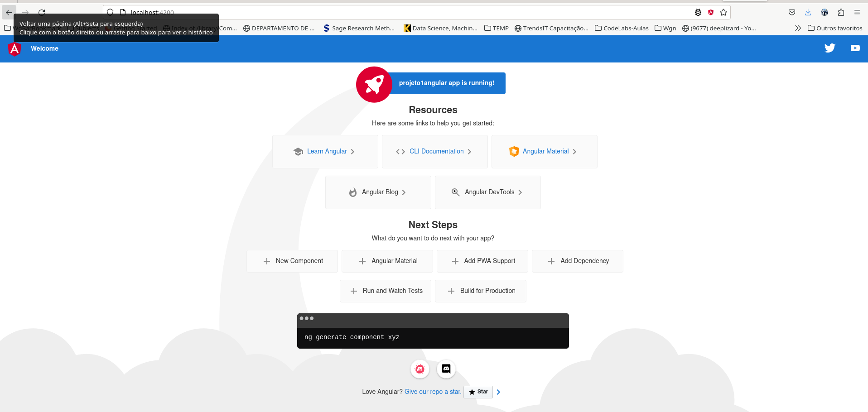
Task: Open the deeplizard YouTube bookmark
Action: pos(719,28)
